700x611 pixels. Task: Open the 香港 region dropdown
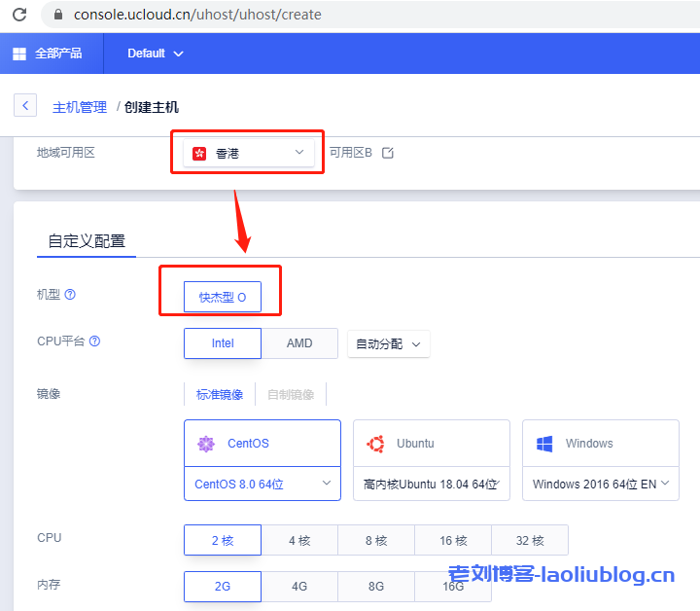coord(251,153)
